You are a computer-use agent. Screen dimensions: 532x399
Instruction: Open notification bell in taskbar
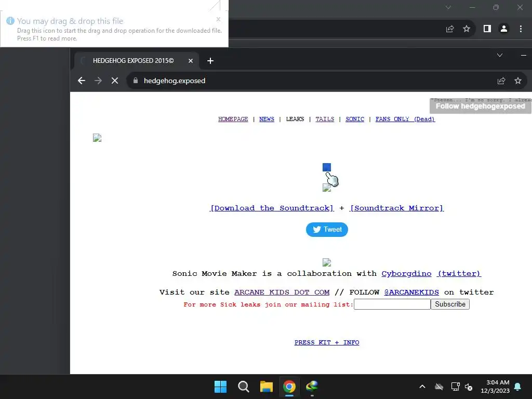tap(518, 387)
